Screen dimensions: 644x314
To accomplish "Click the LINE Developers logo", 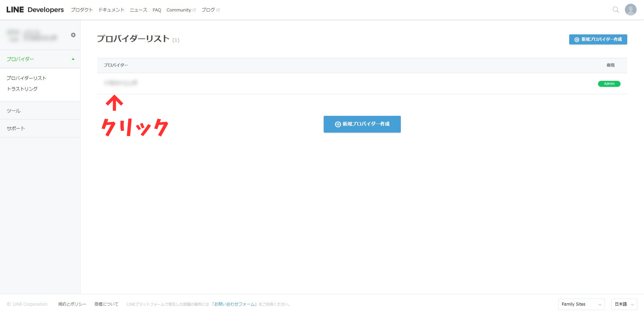I will (35, 10).
